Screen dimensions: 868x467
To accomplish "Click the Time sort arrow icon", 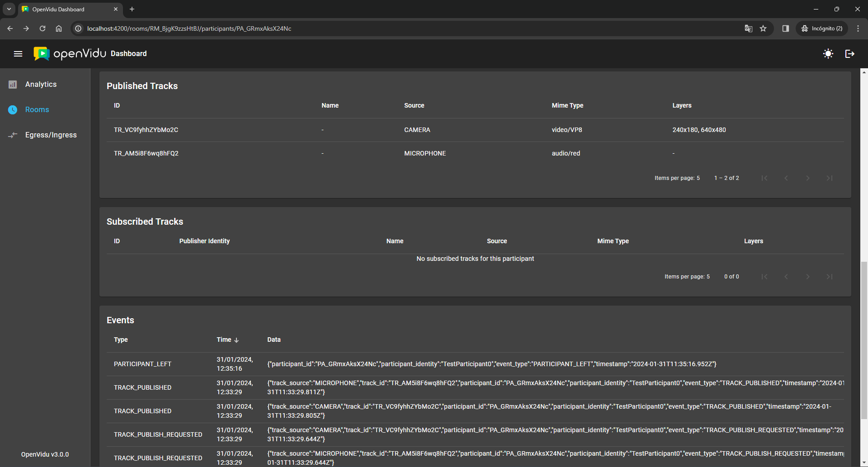I will coord(236,340).
